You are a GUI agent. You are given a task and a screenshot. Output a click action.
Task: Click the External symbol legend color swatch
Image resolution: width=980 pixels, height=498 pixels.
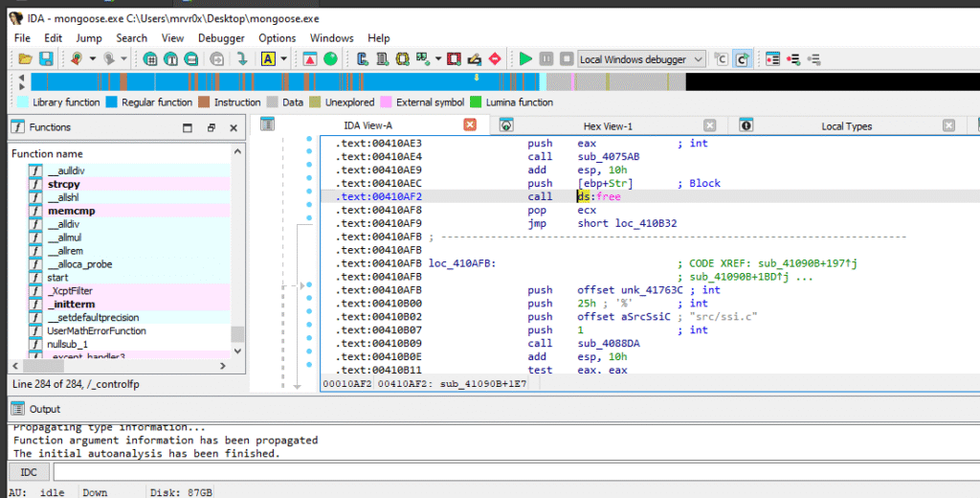387,102
